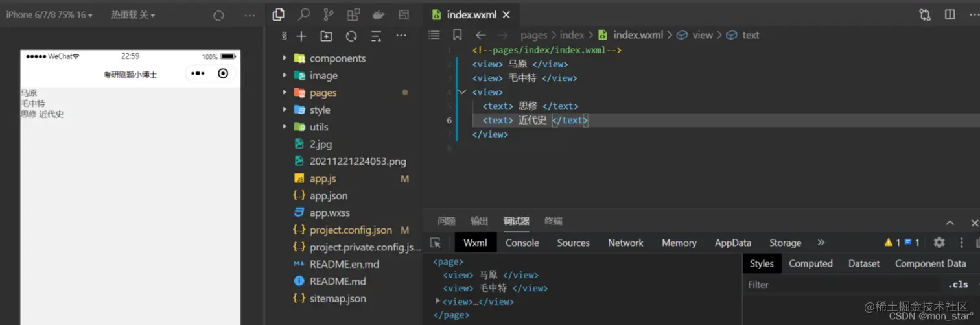
Task: Switch to the AppData tab
Action: coord(733,243)
